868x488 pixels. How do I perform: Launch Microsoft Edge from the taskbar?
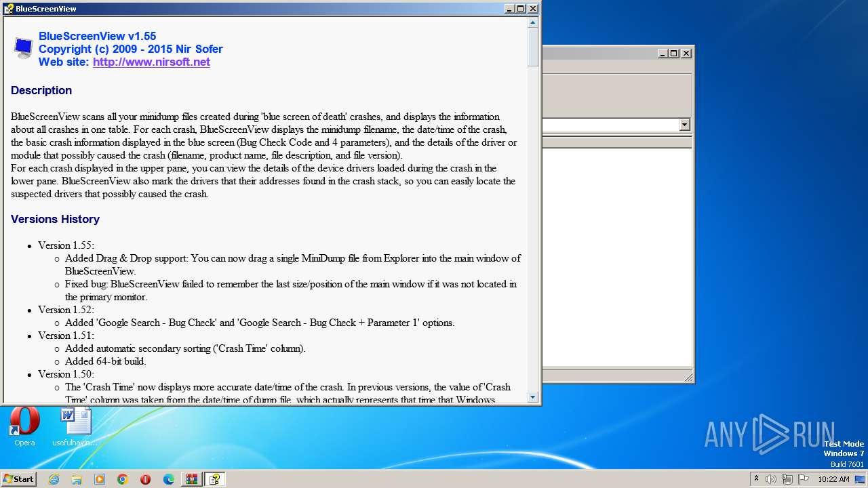coord(169,479)
